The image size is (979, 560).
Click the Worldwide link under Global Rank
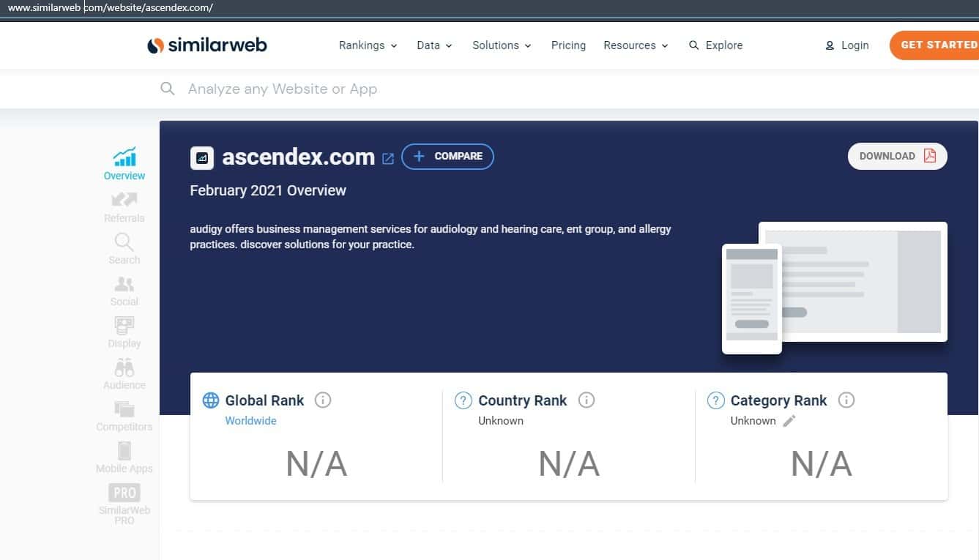point(250,421)
